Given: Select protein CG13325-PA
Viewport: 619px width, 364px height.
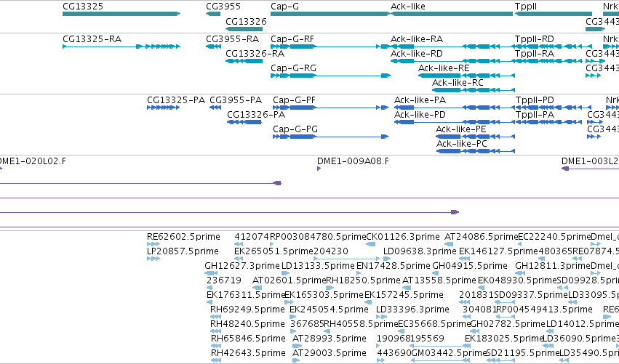Looking at the screenshot, I should click(x=176, y=100).
